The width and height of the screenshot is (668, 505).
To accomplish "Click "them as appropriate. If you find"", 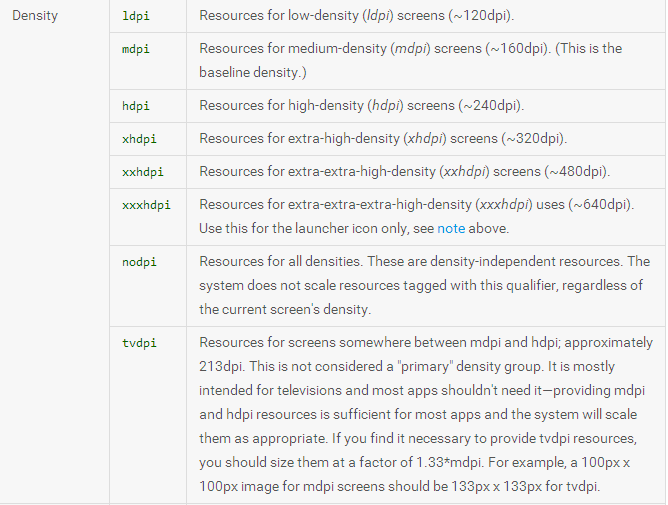I will (x=299, y=439).
